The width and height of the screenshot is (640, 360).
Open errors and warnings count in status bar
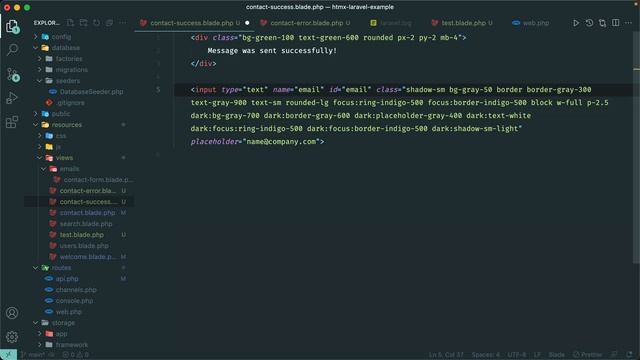click(x=76, y=355)
